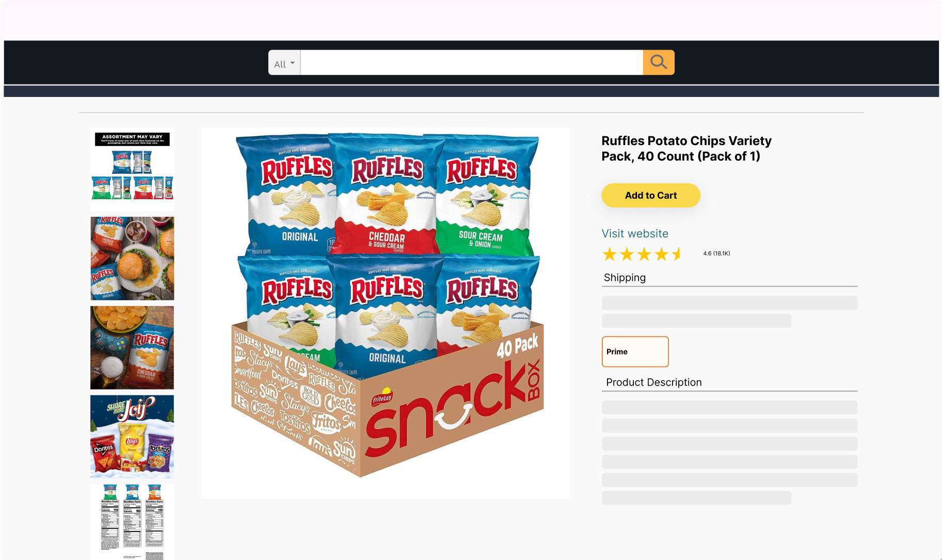Open the nutrition facts thumbnail
The image size is (942, 560).
coord(132,521)
